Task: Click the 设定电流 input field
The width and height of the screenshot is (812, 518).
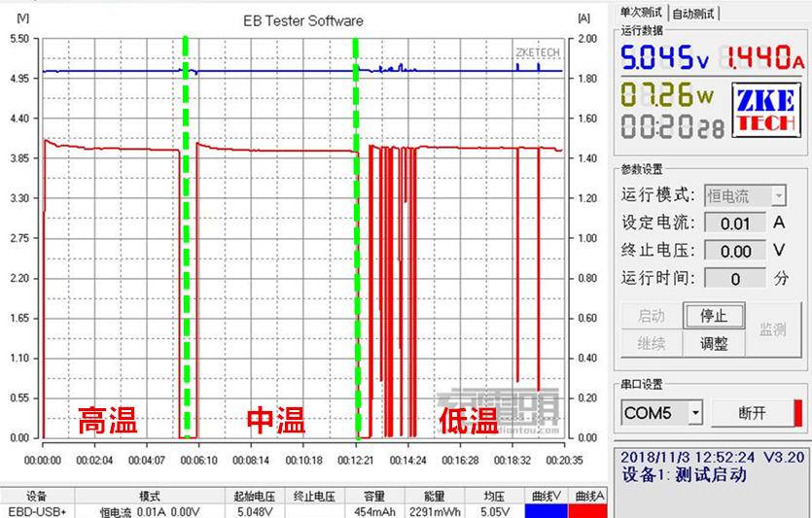Action: [x=734, y=224]
